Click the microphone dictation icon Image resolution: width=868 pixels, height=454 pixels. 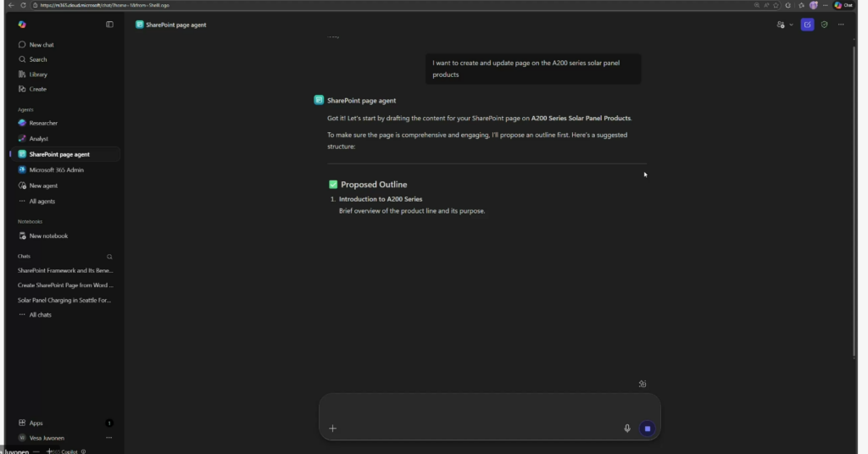click(627, 429)
